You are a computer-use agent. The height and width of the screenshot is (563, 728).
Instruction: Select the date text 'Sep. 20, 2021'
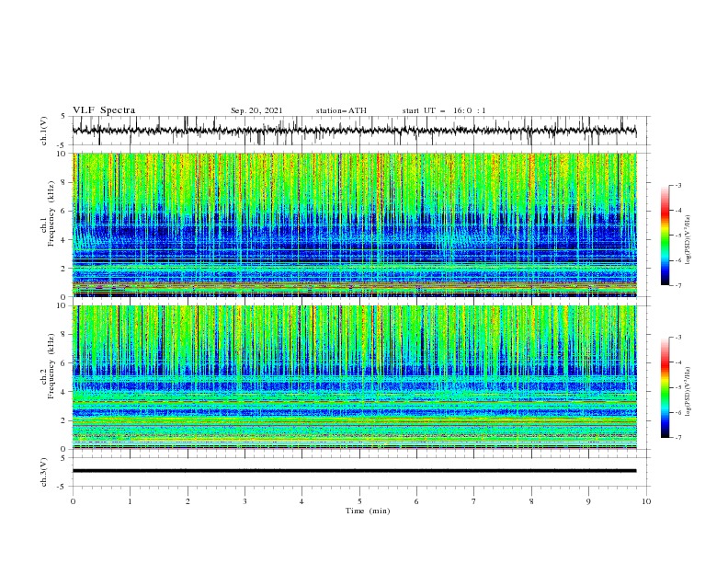256,110
